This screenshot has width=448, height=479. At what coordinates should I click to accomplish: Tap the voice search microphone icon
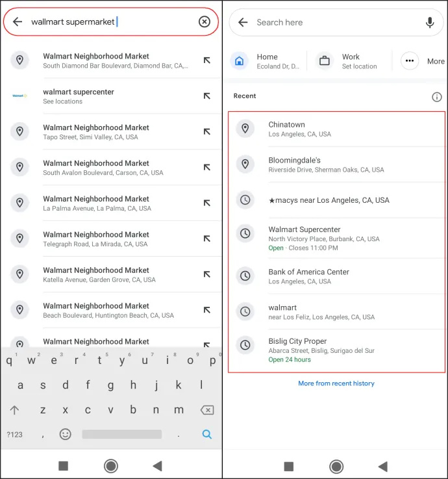[430, 22]
